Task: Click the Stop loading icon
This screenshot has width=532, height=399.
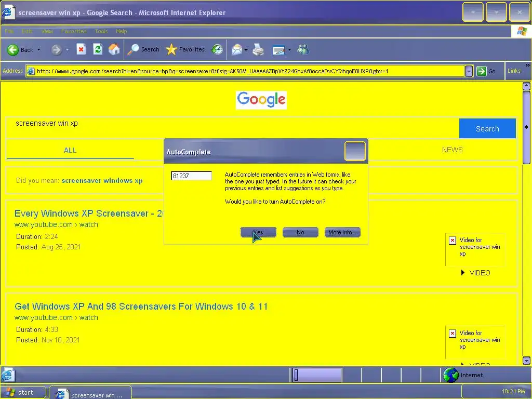Action: [81, 49]
